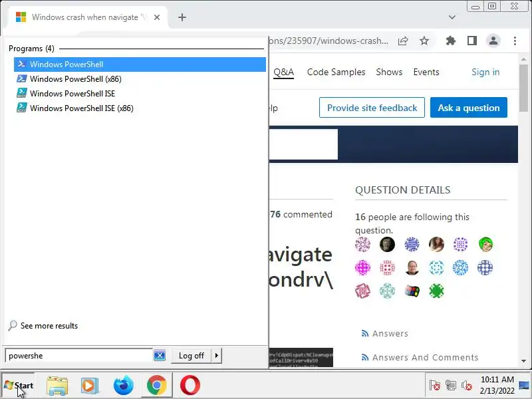This screenshot has width=532, height=399.
Task: Click the QUESTION DETAILS heading
Action: pyautogui.click(x=403, y=190)
